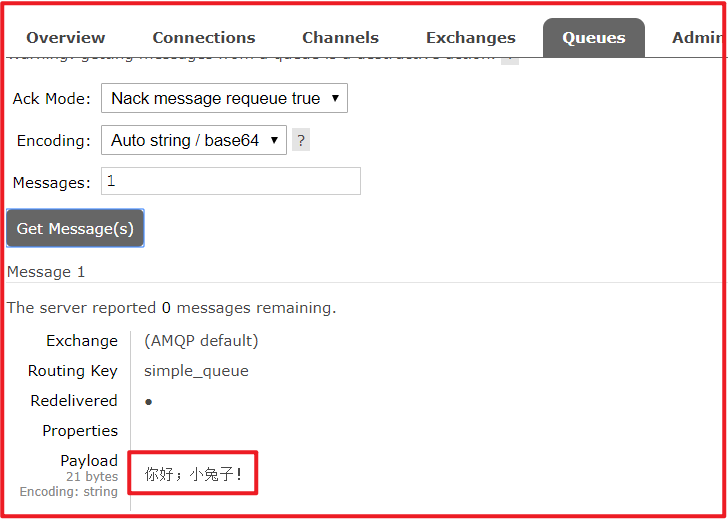Click the simple_queue routing key value

(196, 371)
